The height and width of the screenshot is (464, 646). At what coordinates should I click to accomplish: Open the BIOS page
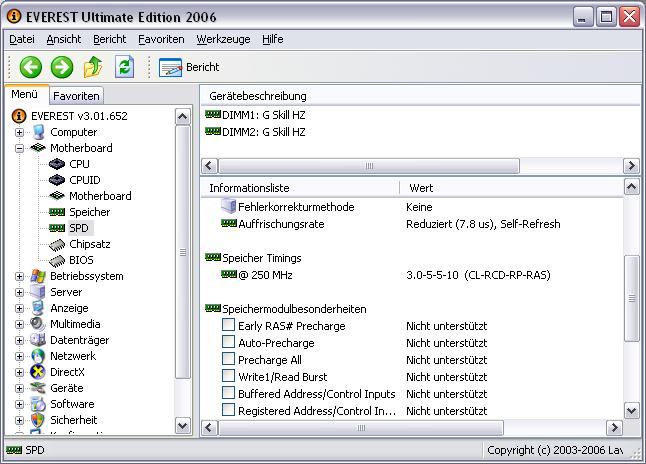[81, 260]
